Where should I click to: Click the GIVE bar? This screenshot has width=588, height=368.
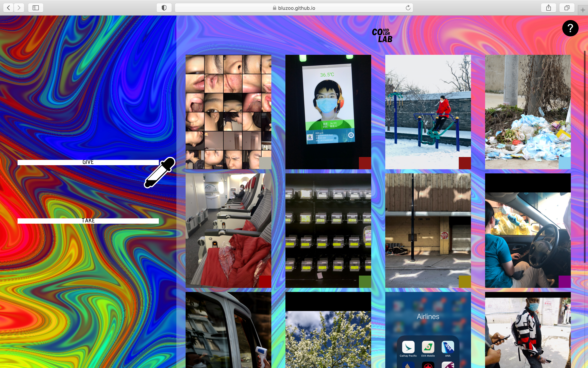[88, 162]
